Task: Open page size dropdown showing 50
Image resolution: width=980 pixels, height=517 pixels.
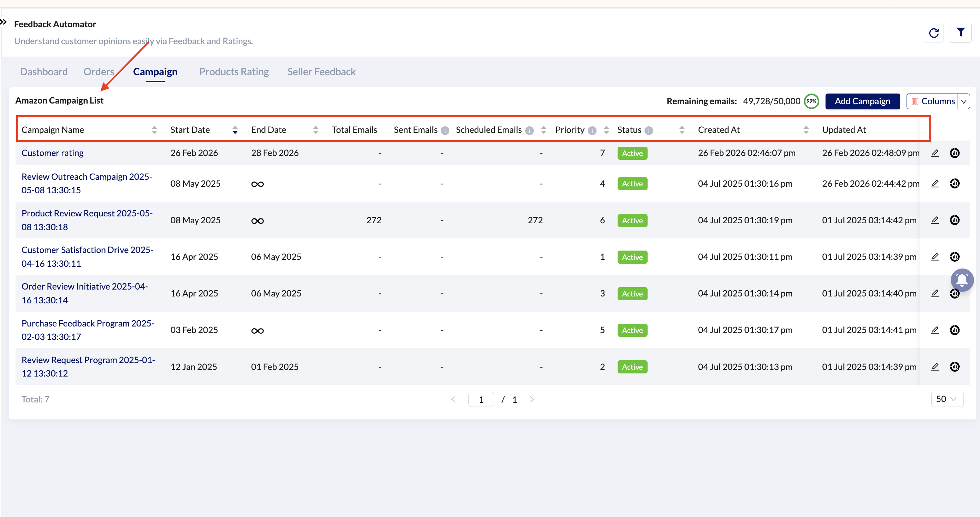Action: coord(947,399)
